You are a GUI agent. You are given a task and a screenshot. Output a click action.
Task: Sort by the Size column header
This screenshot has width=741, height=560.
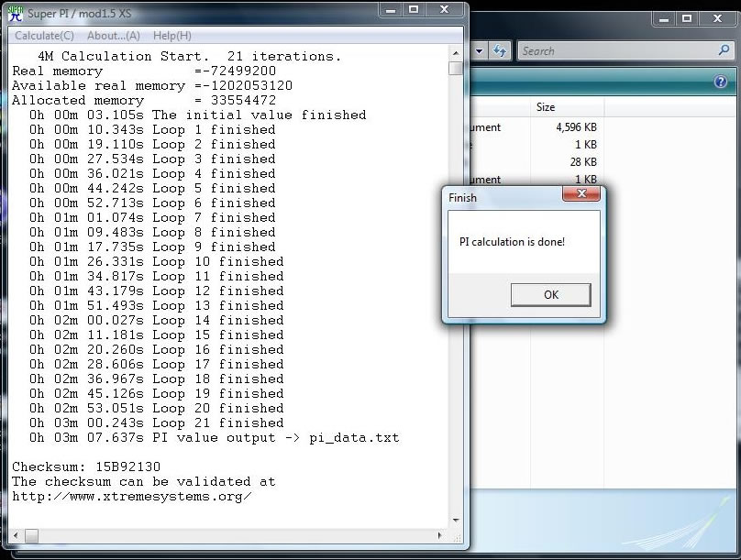coord(567,107)
